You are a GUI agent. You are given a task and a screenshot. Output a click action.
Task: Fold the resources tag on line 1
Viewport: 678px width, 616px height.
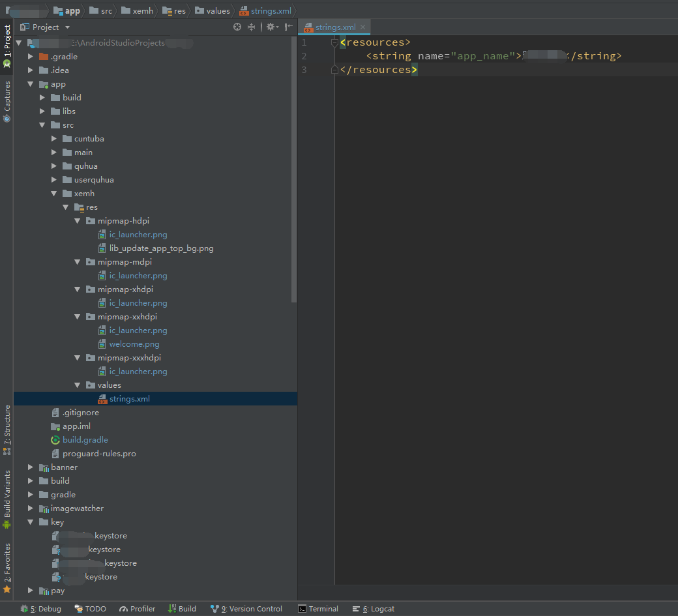click(x=334, y=42)
